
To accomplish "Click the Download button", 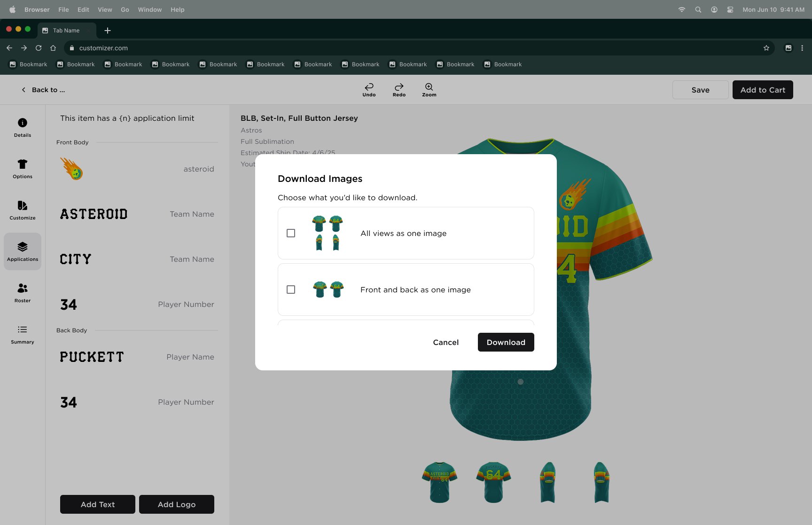I will pos(506,342).
